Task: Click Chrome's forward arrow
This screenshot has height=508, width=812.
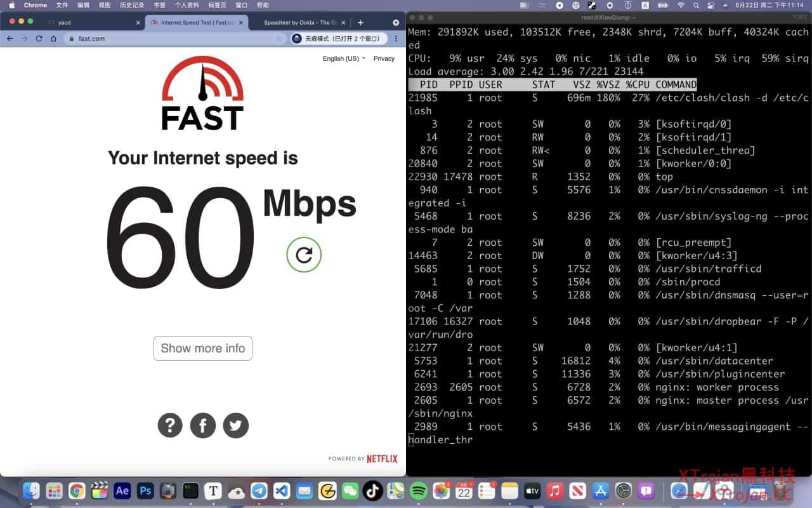Action: tap(24, 39)
